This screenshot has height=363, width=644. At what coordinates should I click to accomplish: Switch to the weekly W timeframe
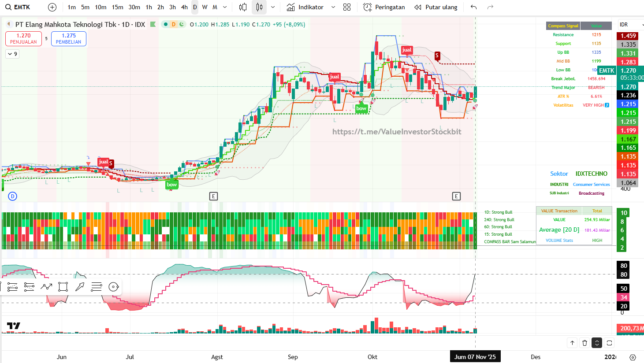[205, 7]
